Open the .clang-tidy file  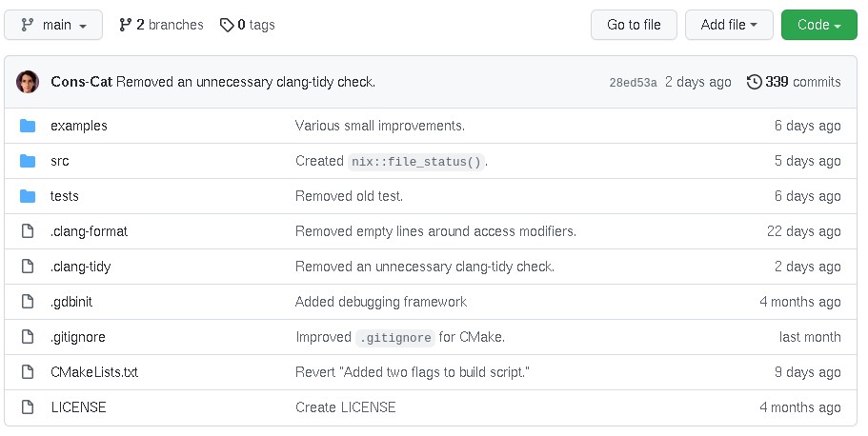click(x=81, y=267)
